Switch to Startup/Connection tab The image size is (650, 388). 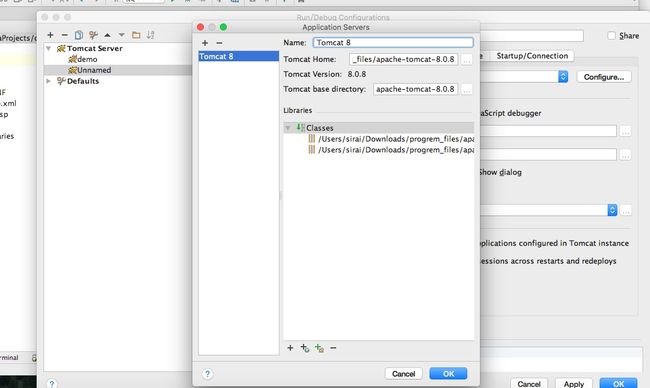[532, 56]
